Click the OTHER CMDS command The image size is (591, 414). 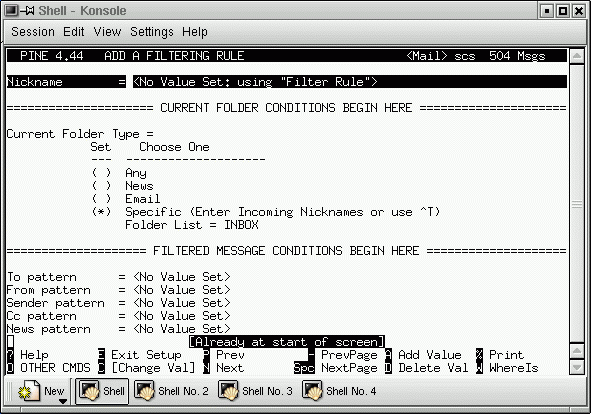point(49,368)
